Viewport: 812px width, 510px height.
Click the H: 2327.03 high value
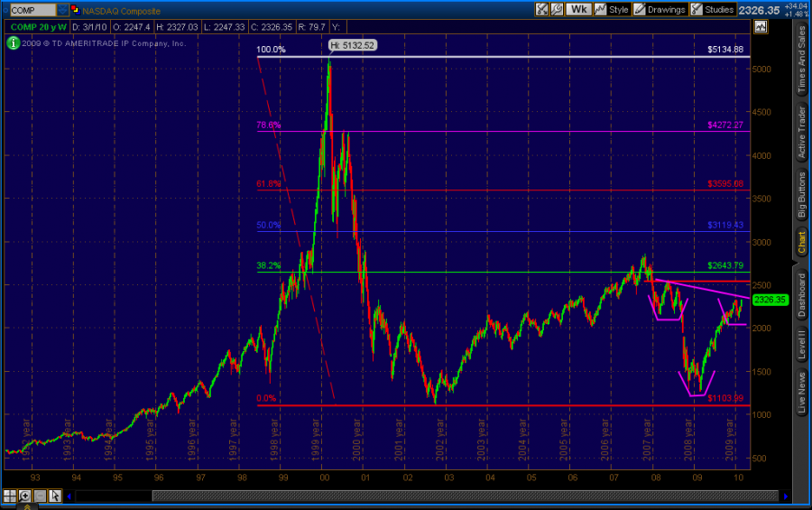(177, 27)
